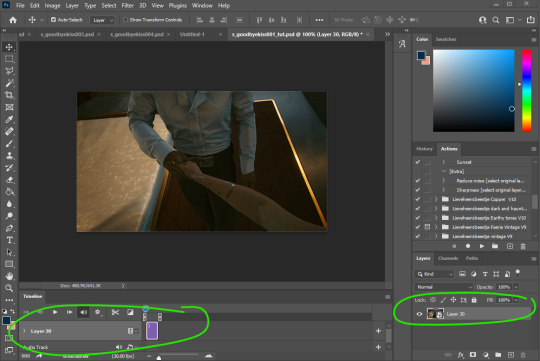The height and width of the screenshot is (361, 540).
Task: Open the Opacity dropdown arrow
Action: [516, 287]
